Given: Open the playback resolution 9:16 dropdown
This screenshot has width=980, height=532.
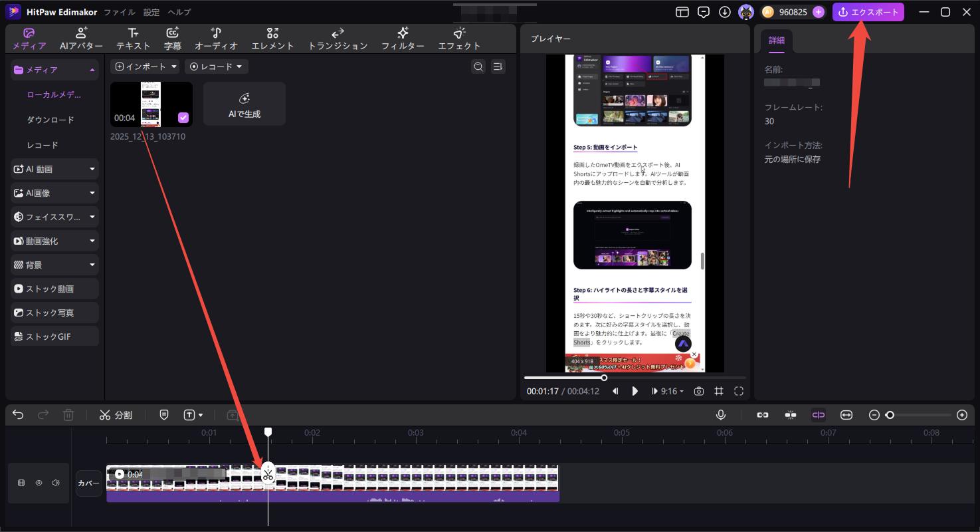Looking at the screenshot, I should click(x=668, y=391).
